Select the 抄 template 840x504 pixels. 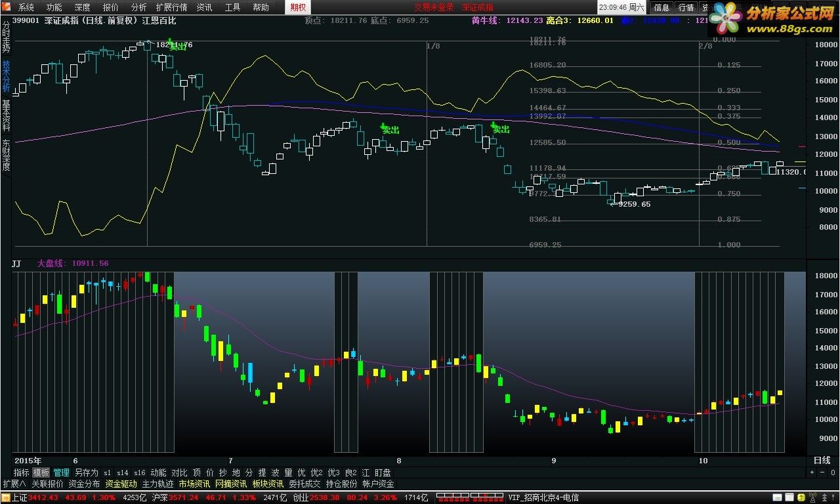223,472
